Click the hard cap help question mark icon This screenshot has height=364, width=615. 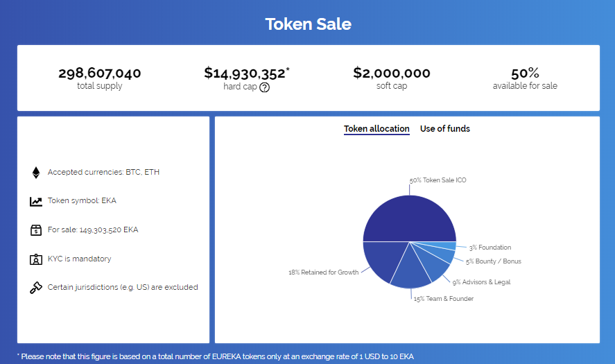[x=264, y=87]
